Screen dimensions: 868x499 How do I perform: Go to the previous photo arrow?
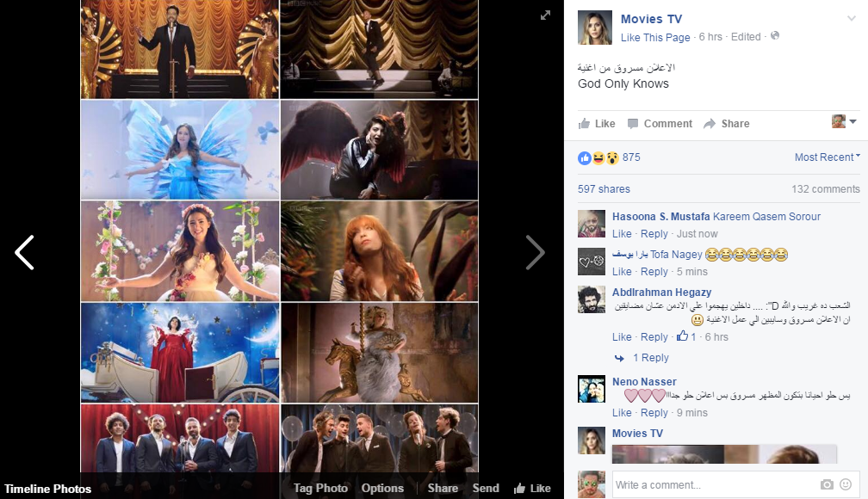coord(24,252)
